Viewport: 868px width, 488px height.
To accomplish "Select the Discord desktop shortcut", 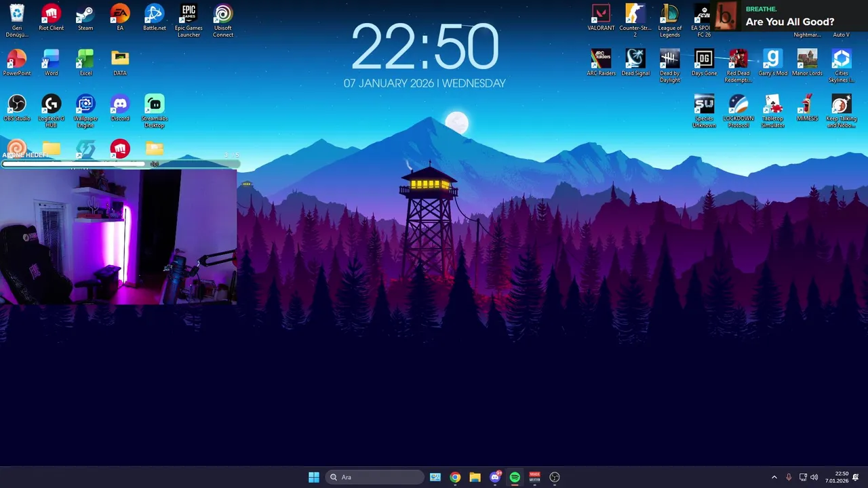I will pos(120,108).
